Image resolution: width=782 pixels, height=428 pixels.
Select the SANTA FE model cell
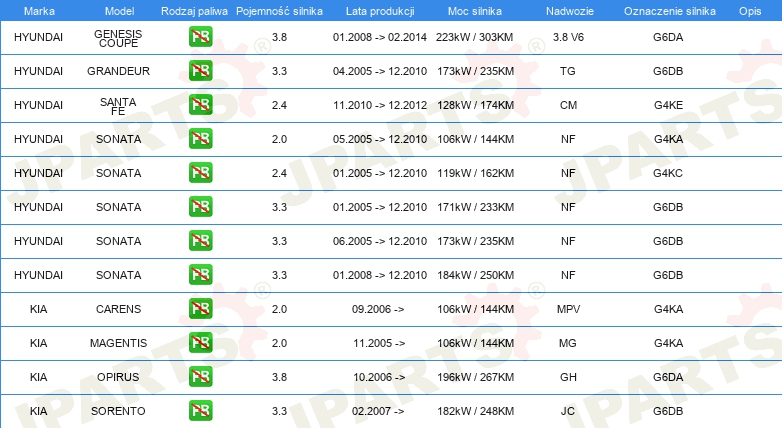(x=118, y=106)
